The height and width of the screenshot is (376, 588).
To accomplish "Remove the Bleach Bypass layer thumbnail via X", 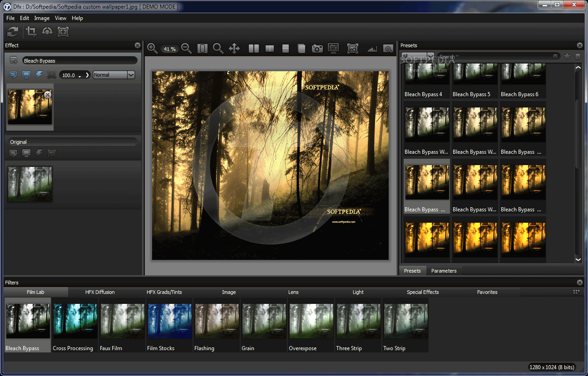I will [x=48, y=94].
